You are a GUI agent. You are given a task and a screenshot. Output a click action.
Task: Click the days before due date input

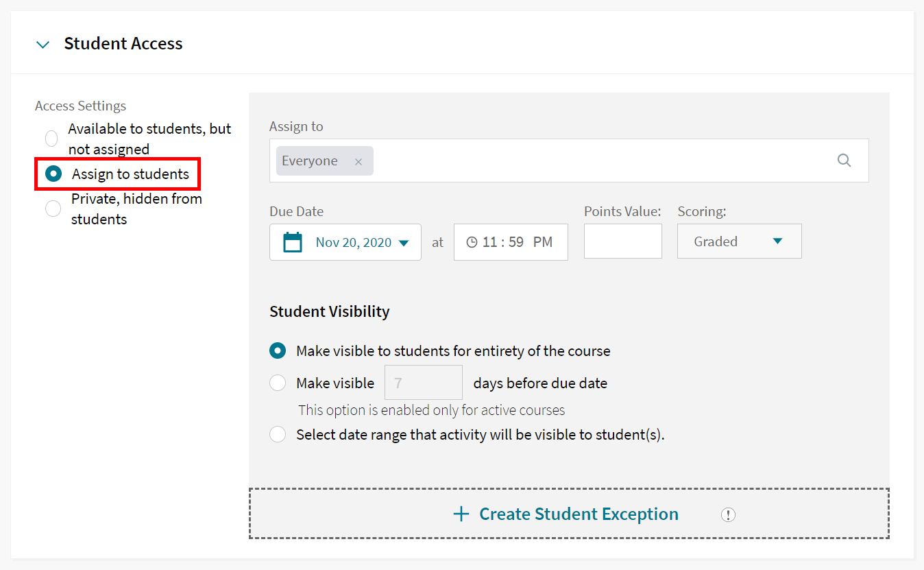click(423, 382)
